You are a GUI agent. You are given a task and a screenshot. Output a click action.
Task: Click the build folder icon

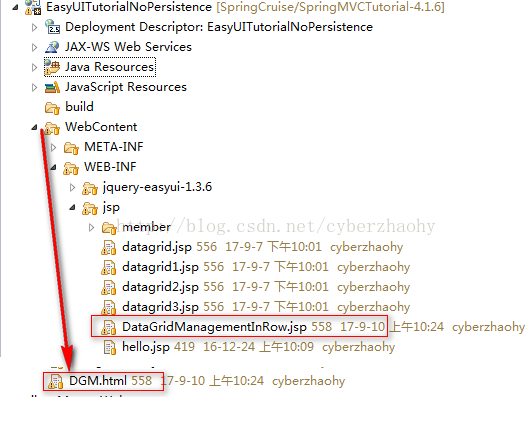(52, 108)
